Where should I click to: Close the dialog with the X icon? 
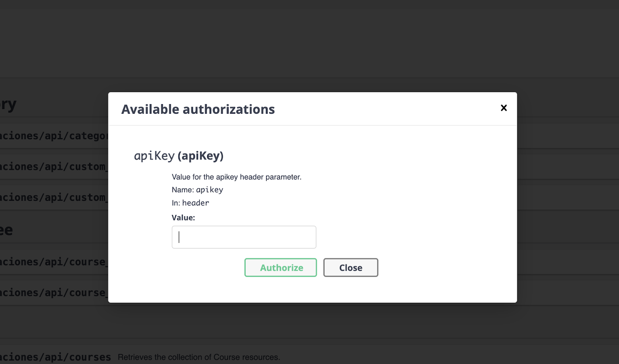pos(503,108)
